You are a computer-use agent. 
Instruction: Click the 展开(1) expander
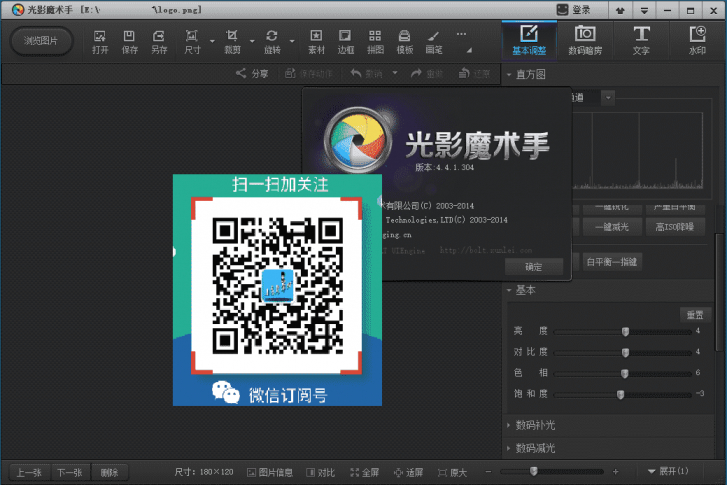[668, 471]
